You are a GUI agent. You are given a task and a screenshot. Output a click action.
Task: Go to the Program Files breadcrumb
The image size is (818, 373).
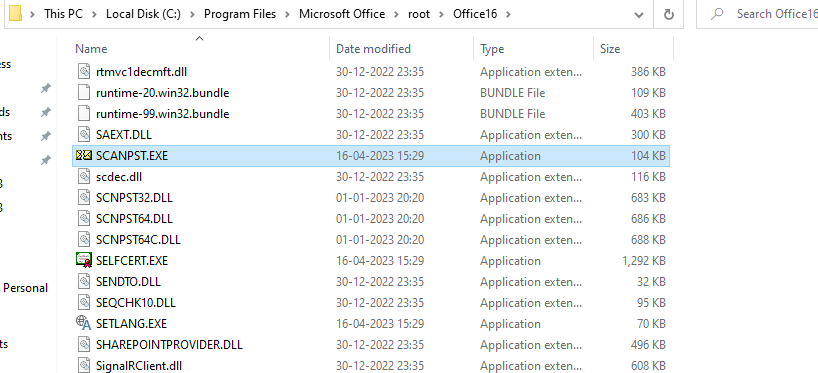coord(240,14)
